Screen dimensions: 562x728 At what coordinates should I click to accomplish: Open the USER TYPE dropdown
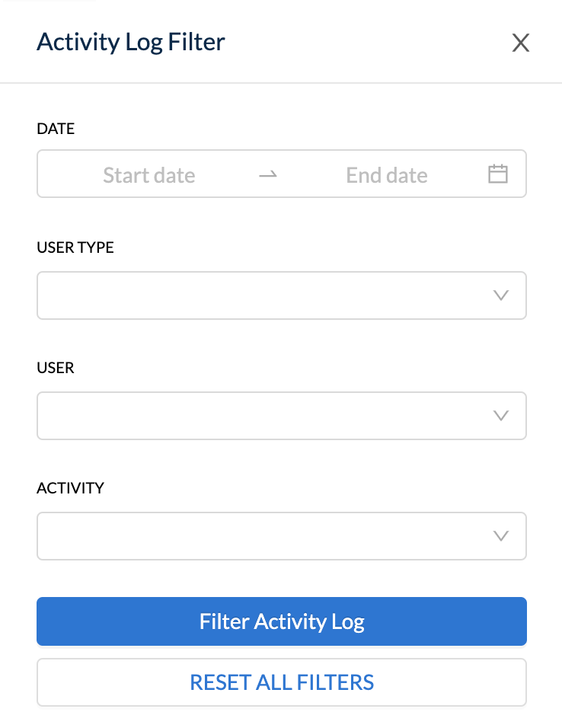point(282,295)
